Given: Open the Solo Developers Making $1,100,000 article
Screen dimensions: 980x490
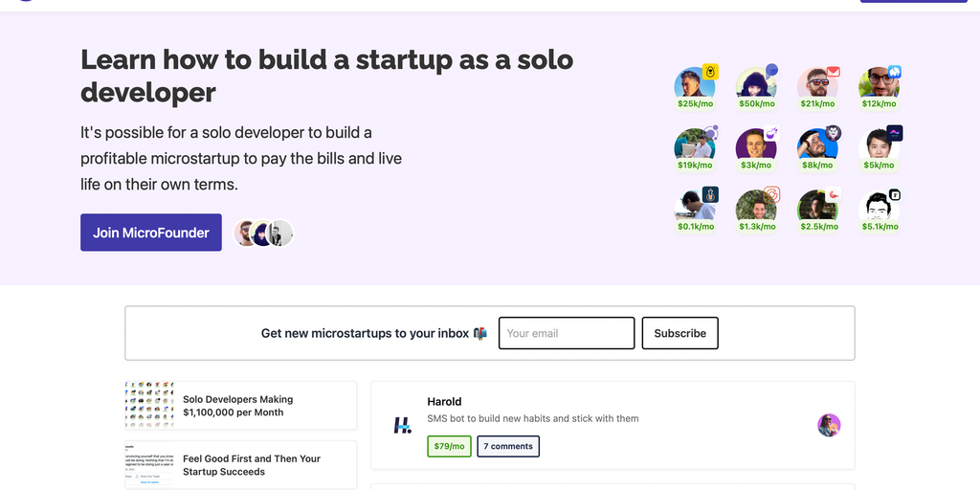Looking at the screenshot, I should (x=239, y=406).
